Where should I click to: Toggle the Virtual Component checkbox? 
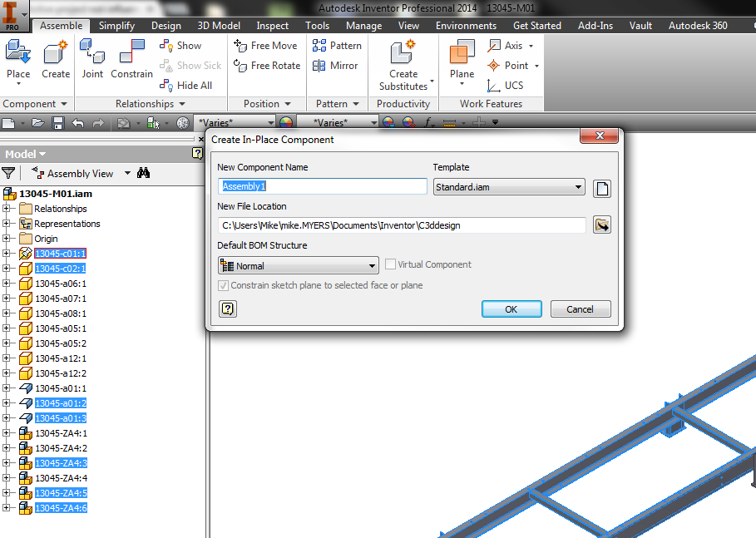391,264
